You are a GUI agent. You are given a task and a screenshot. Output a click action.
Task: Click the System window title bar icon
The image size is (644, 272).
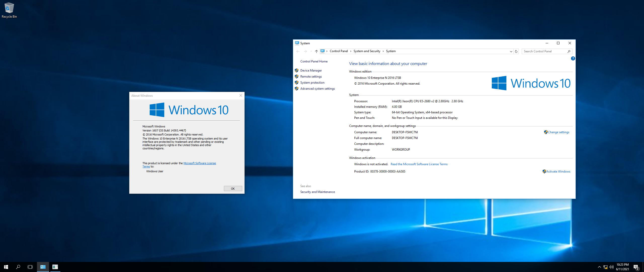[297, 43]
